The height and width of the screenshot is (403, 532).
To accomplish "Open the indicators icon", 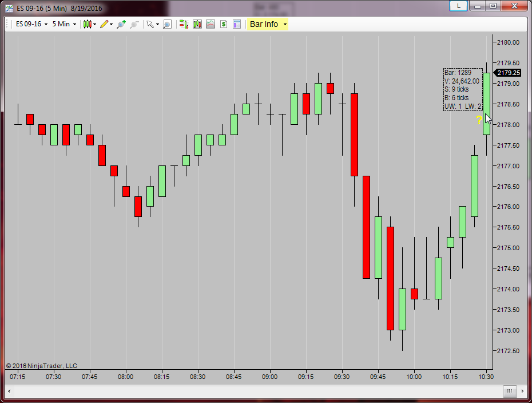I will click(x=211, y=24).
